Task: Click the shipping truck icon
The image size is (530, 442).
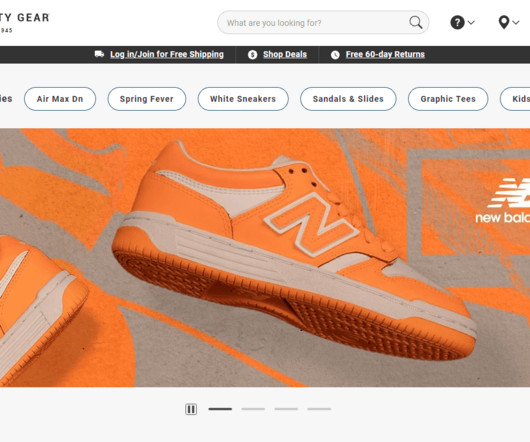Action: (x=99, y=54)
